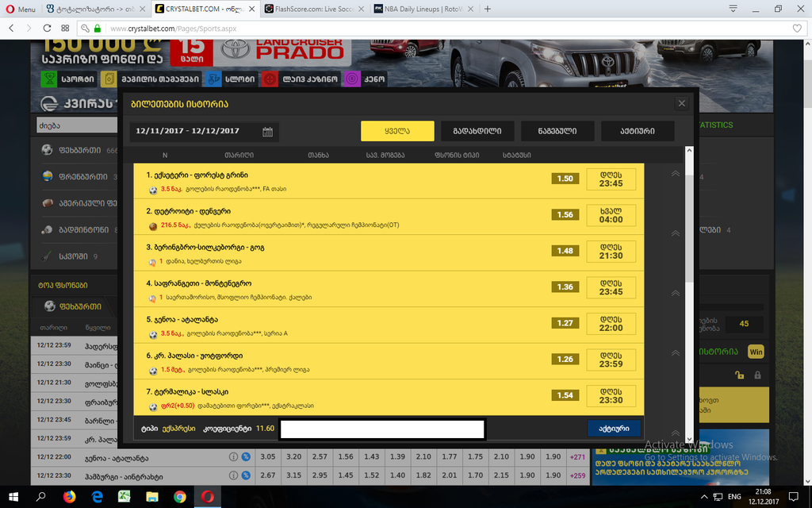The width and height of the screenshot is (812, 508).
Task: Click the handball icon under საფრანგეთი - მონტენეგრო
Action: tap(153, 298)
